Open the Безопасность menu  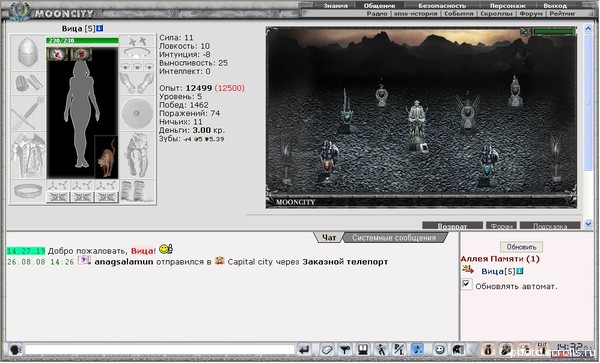[x=442, y=5]
